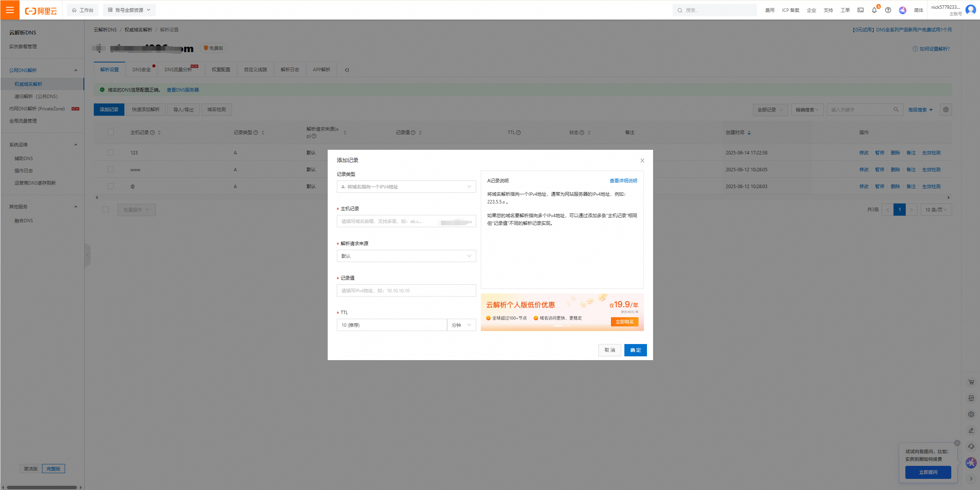The width and height of the screenshot is (980, 490).
Task: Click the help question-mark icon
Action: [x=888, y=10]
